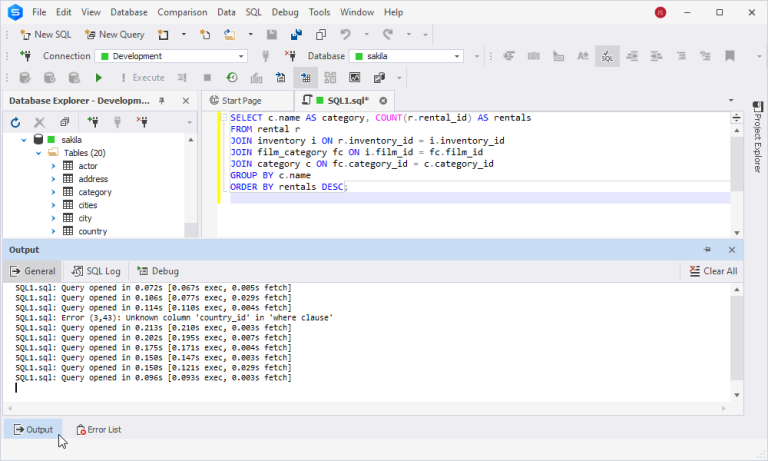The image size is (768, 461).
Task: Run the query with the green play icon
Action: coord(99,77)
